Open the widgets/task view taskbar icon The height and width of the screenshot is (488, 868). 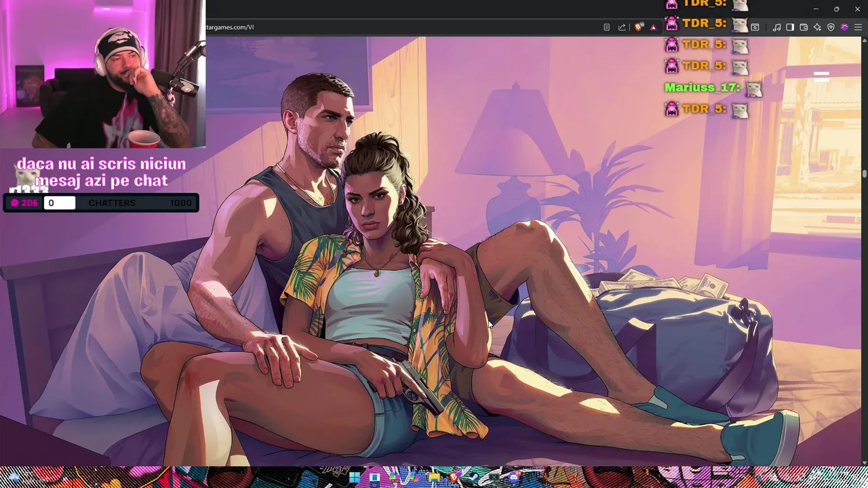(374, 477)
